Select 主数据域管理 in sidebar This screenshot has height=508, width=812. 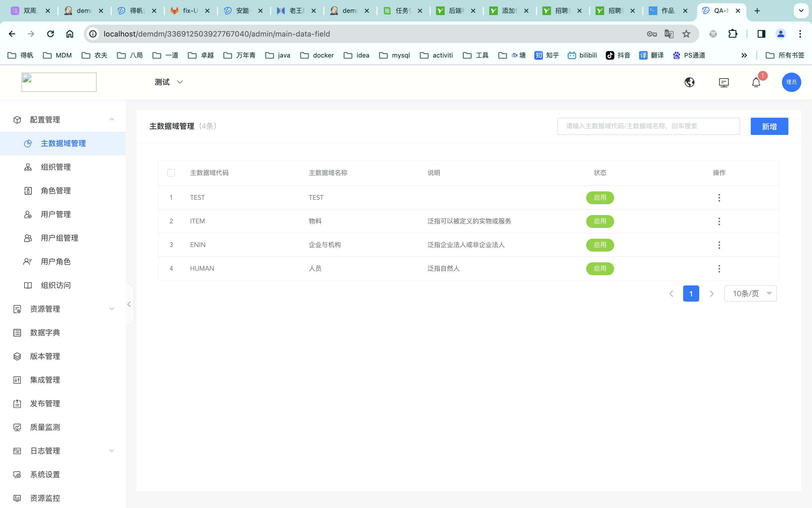click(63, 144)
